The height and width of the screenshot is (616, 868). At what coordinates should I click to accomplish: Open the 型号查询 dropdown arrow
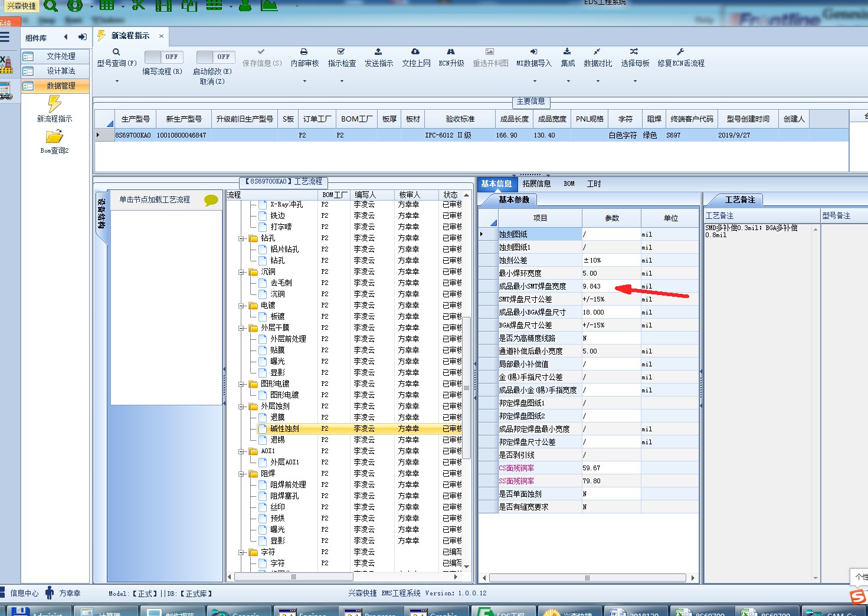[117, 81]
